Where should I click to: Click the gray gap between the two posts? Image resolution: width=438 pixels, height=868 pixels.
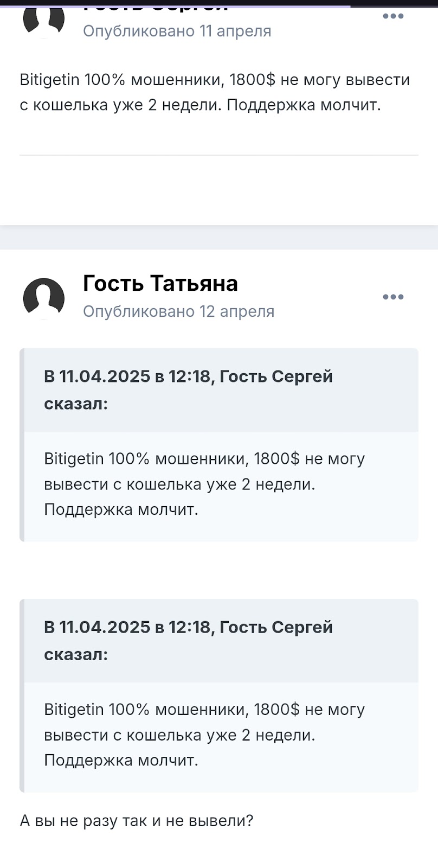coord(219,237)
